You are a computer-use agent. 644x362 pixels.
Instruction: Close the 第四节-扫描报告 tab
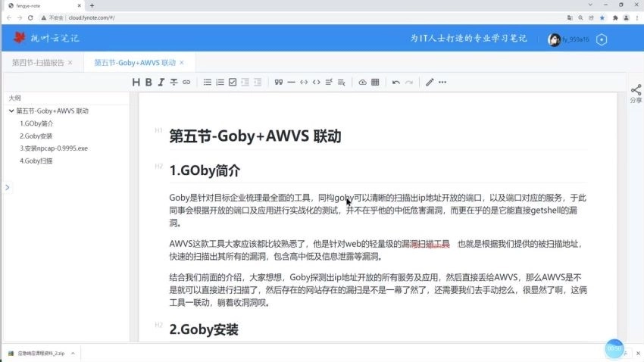pyautogui.click(x=70, y=62)
